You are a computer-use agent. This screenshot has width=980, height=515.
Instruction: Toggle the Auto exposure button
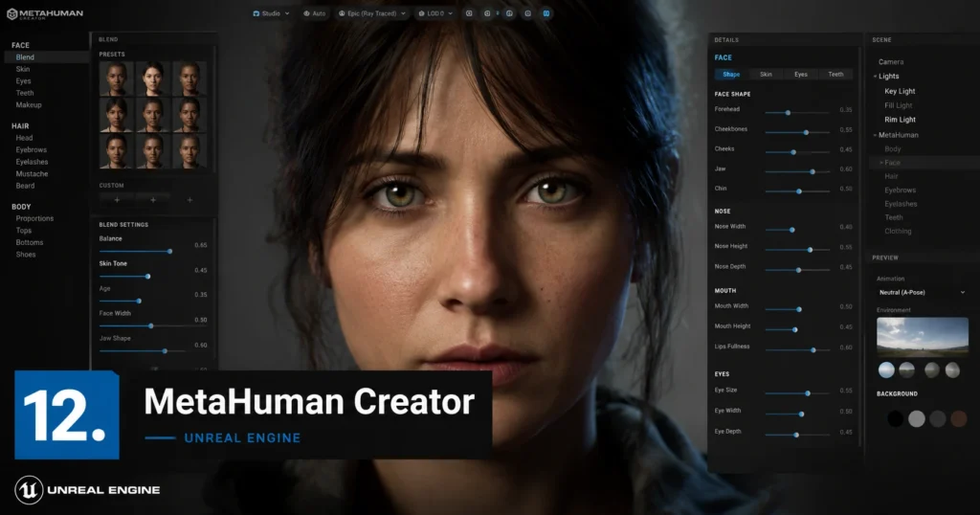click(x=314, y=13)
